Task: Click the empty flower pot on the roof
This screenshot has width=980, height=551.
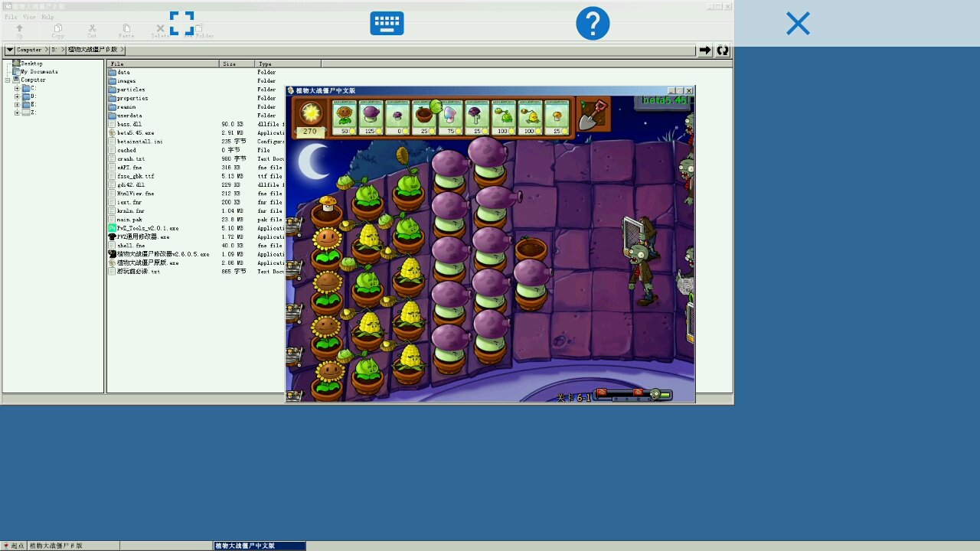Action: (531, 249)
